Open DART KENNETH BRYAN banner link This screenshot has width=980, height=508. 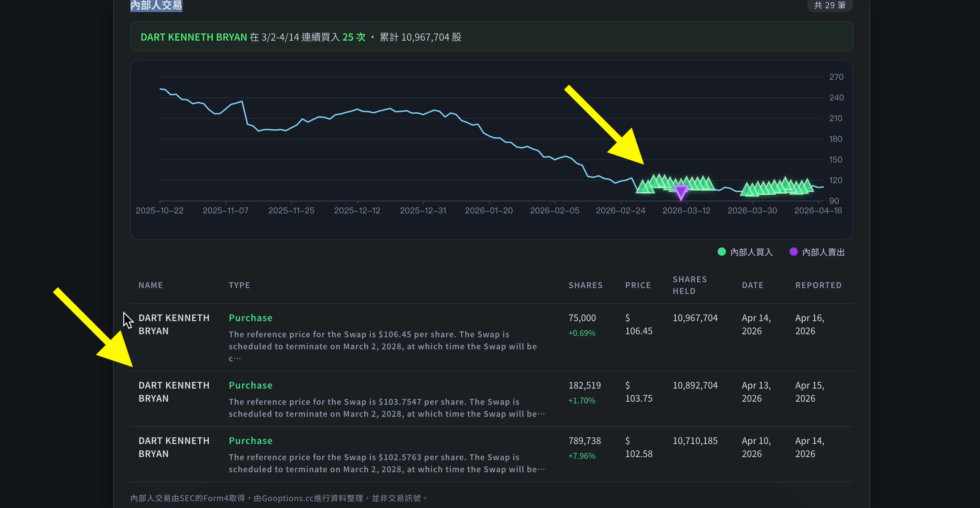coord(194,37)
